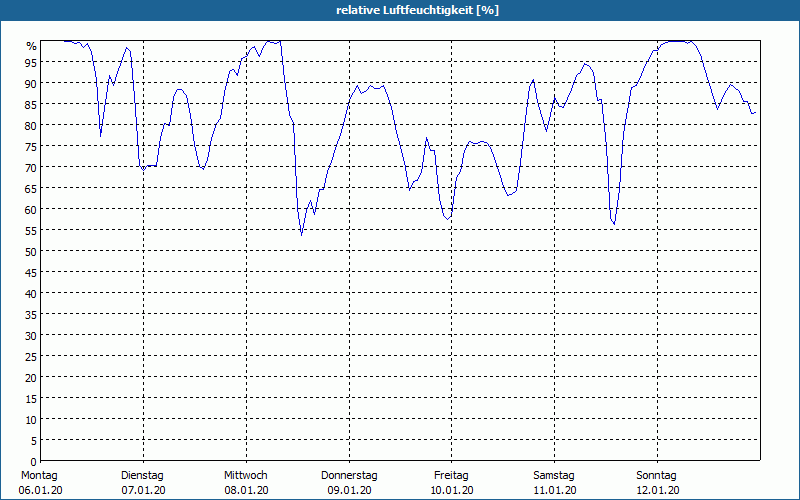The width and height of the screenshot is (800, 500).
Task: Click the 75 y-axis value
Action: pos(31,146)
